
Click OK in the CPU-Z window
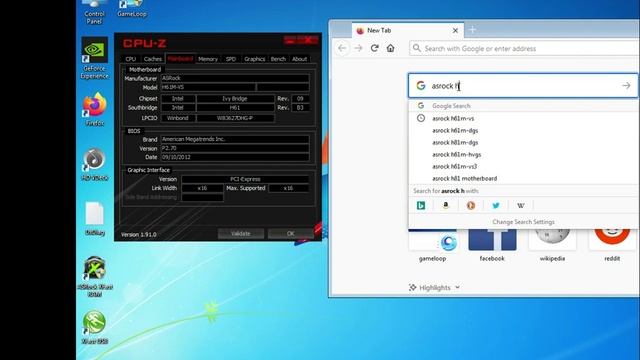click(291, 233)
